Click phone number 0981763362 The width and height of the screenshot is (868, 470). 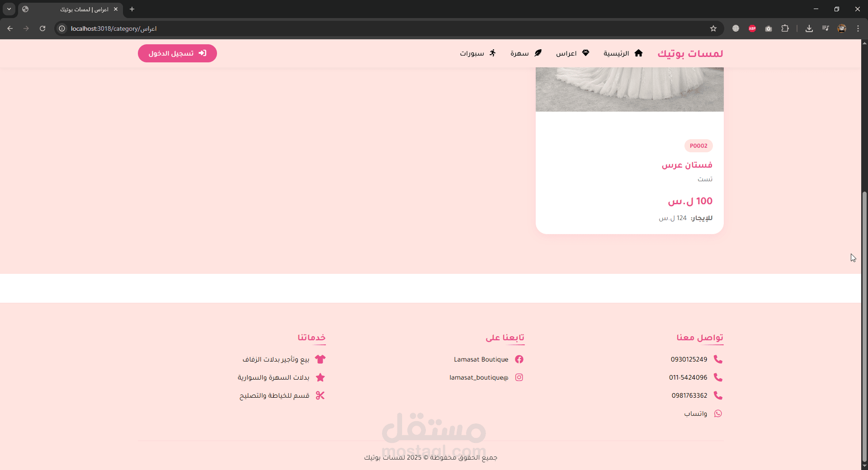pos(689,395)
